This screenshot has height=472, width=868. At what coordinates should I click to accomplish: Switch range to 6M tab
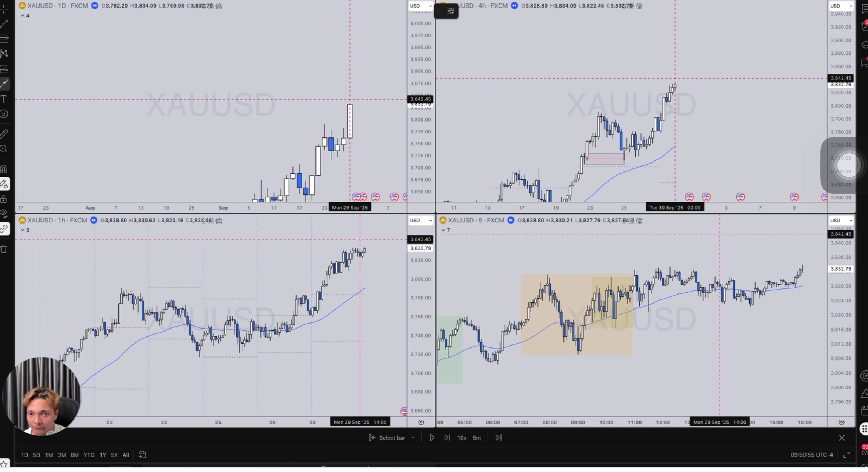[x=75, y=455]
